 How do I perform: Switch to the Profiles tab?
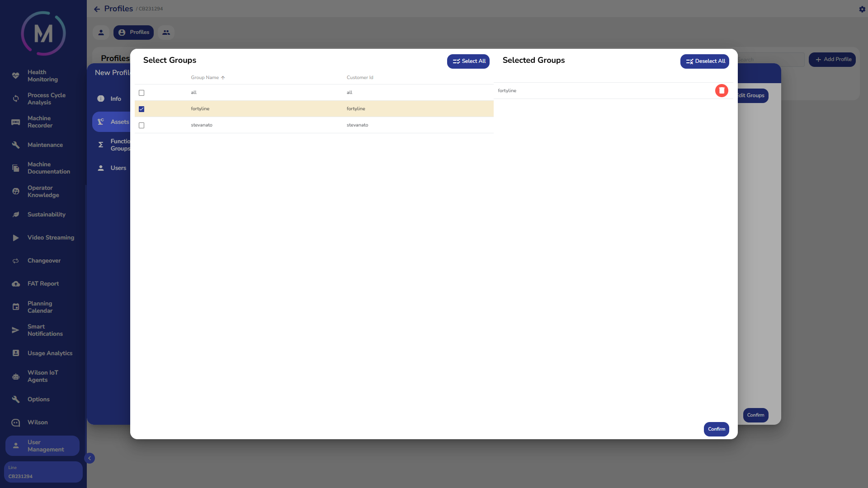pos(134,33)
